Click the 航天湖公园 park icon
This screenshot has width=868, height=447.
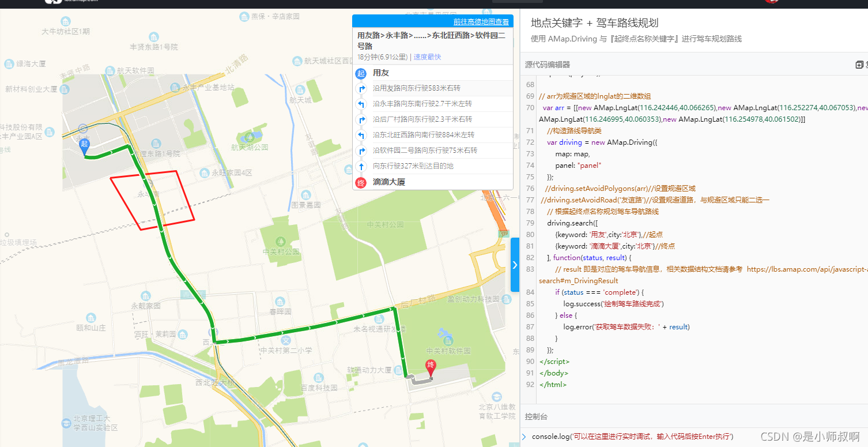(249, 137)
